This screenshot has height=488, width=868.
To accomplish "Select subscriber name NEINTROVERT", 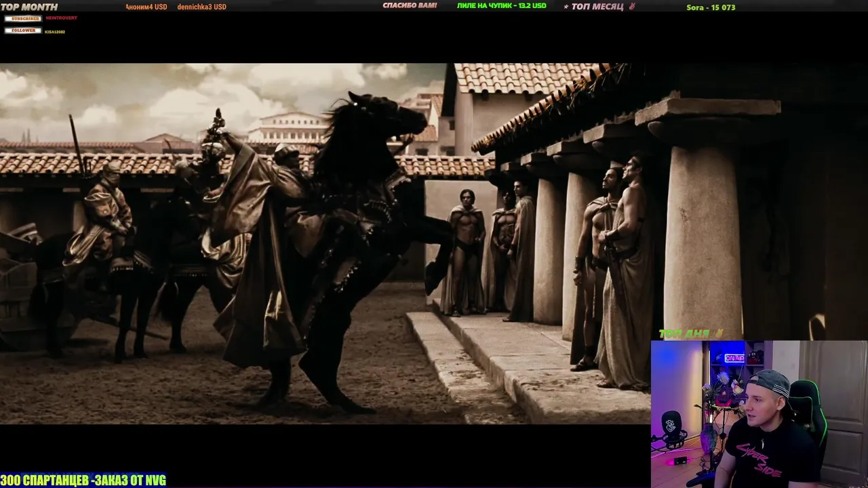I will point(61,18).
